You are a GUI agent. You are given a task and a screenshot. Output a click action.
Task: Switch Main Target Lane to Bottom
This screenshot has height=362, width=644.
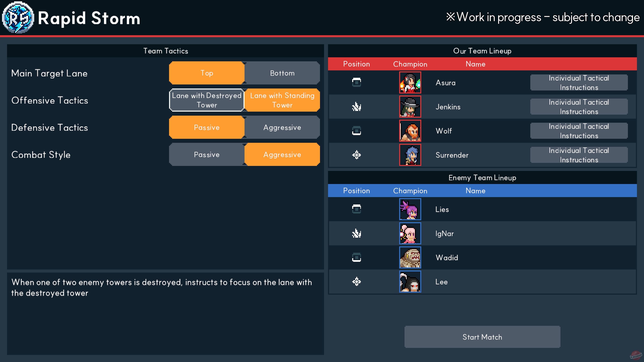pos(282,73)
